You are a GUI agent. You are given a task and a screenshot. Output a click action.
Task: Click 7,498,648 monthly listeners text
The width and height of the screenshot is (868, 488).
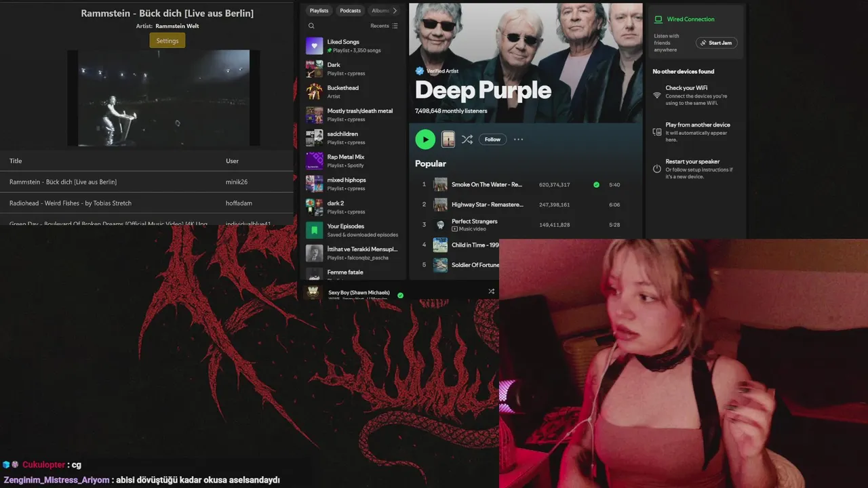(451, 110)
